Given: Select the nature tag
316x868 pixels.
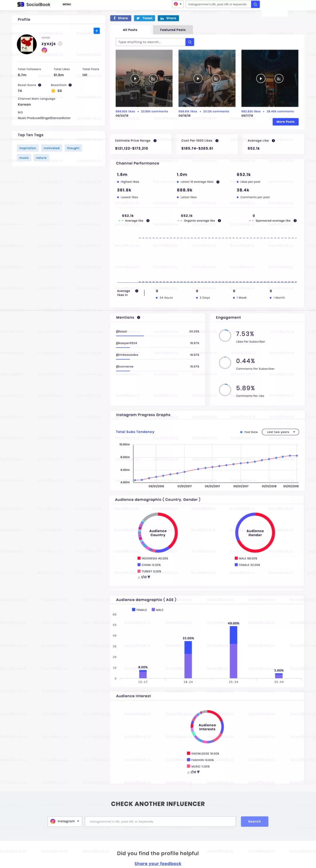Looking at the screenshot, I should click(41, 158).
